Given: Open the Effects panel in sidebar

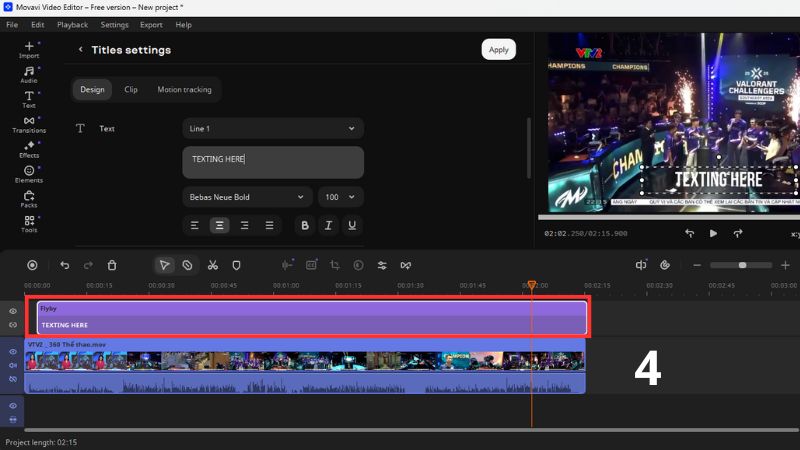Looking at the screenshot, I should (x=29, y=149).
